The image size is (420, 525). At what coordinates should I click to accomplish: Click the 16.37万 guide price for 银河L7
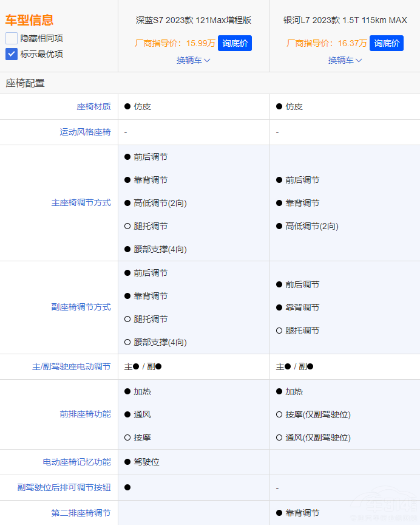[354, 43]
